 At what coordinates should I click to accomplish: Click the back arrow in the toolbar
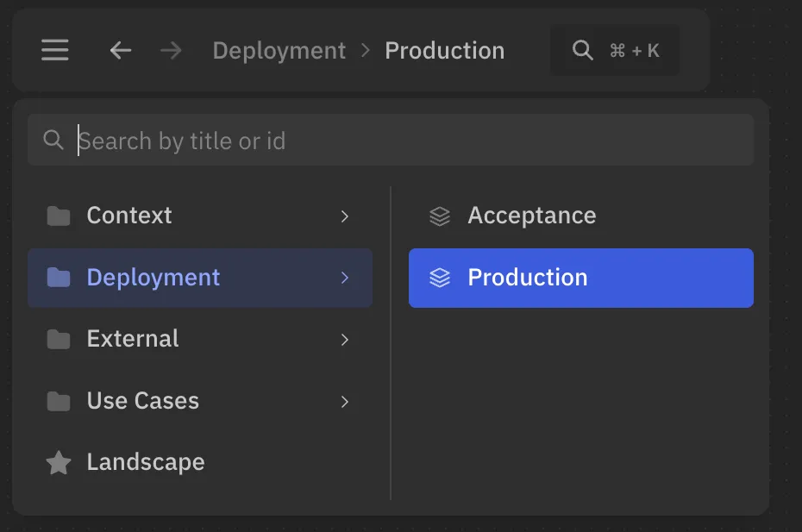pos(120,50)
